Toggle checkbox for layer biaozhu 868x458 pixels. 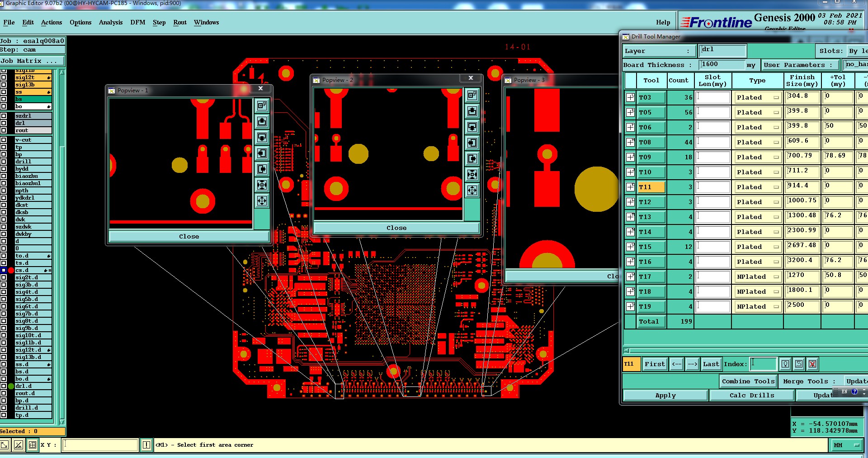coord(4,176)
